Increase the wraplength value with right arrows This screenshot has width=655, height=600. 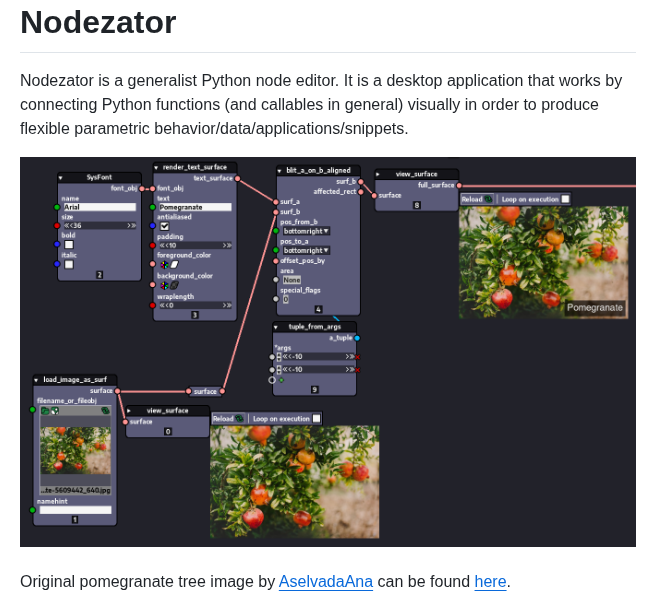[x=227, y=306]
